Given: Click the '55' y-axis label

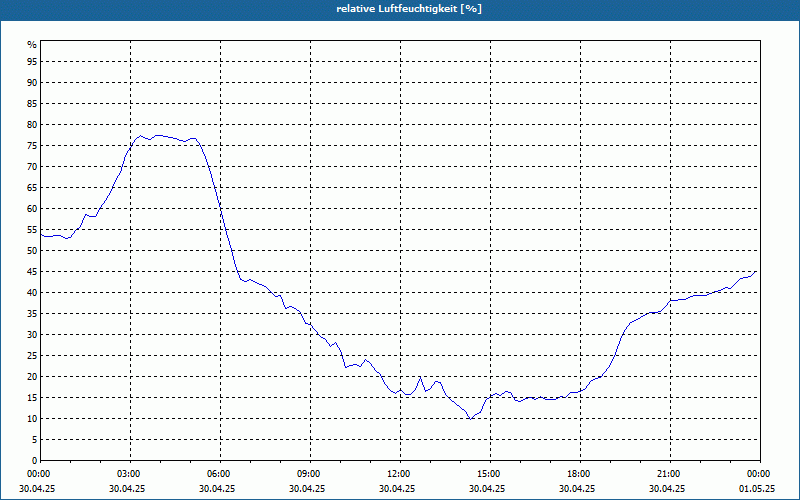Looking at the screenshot, I should pyautogui.click(x=32, y=230).
